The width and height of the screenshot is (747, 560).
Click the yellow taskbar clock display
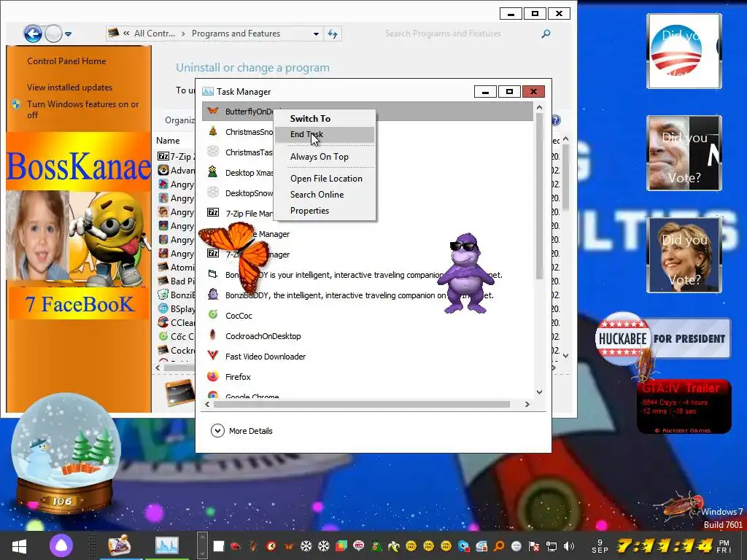pos(665,545)
